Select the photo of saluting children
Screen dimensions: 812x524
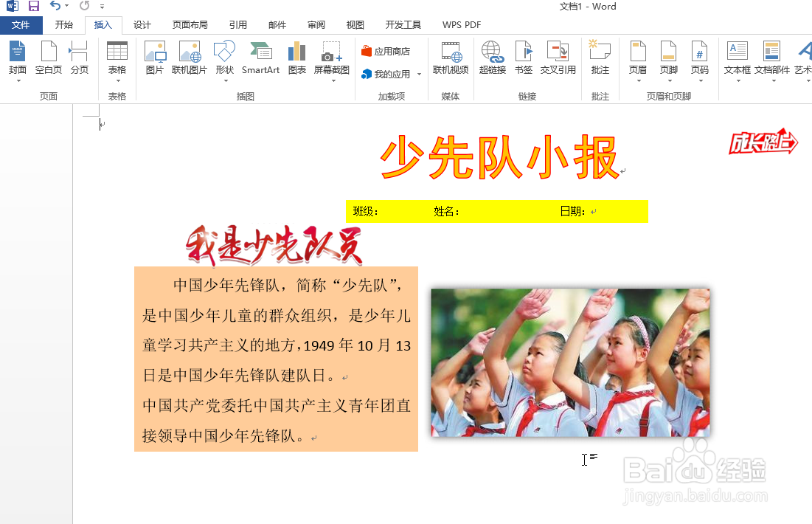point(570,362)
